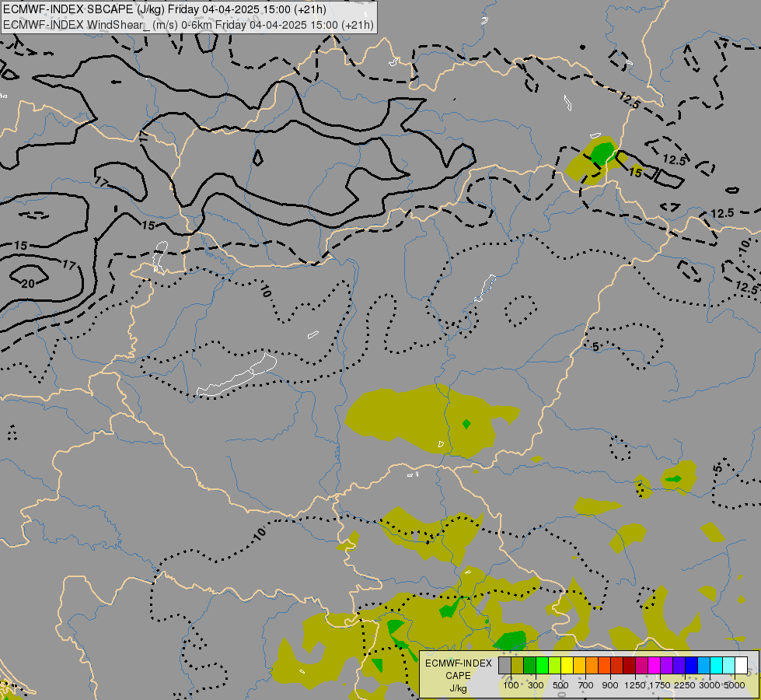The image size is (761, 700).
Task: Click the legend value 2250
Action: tap(685, 685)
